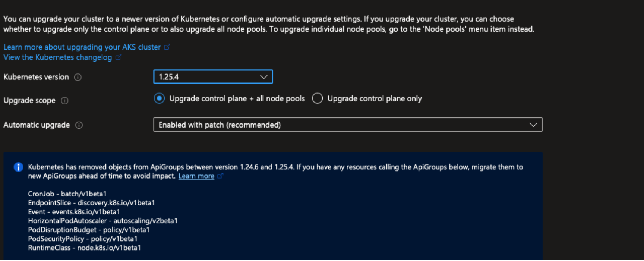Click external-link icon beside the AKS cluster link

coord(167,47)
